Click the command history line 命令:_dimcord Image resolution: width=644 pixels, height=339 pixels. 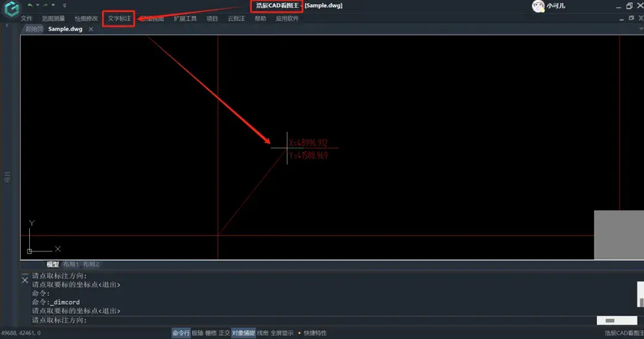coord(56,302)
